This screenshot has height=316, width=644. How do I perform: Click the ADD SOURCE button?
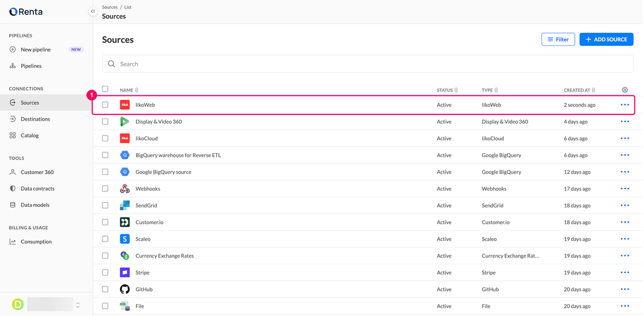[606, 39]
